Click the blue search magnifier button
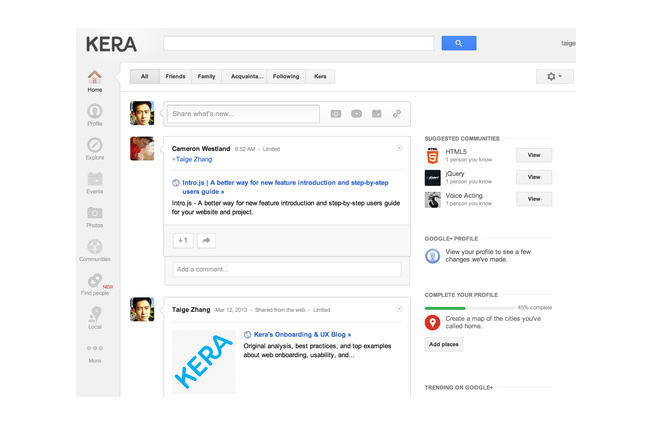Image resolution: width=652 pixels, height=425 pixels. [x=459, y=43]
